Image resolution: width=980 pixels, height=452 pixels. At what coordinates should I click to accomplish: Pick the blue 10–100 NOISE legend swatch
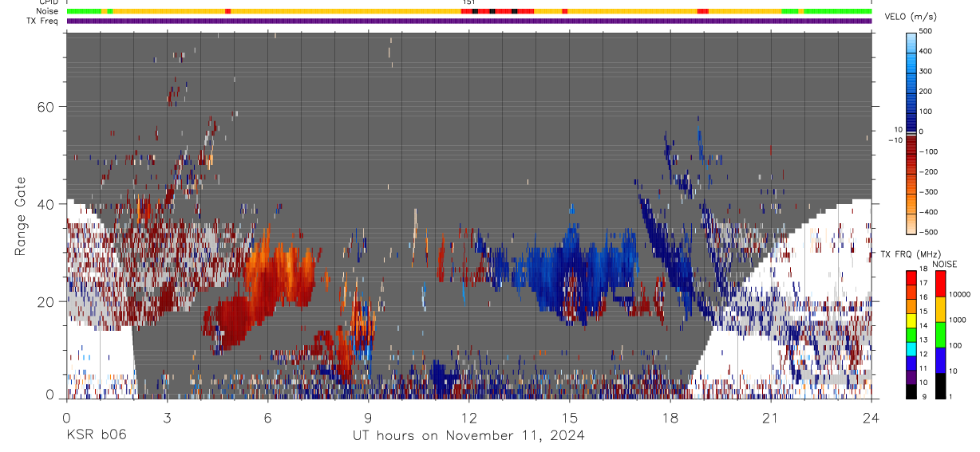coord(939,360)
